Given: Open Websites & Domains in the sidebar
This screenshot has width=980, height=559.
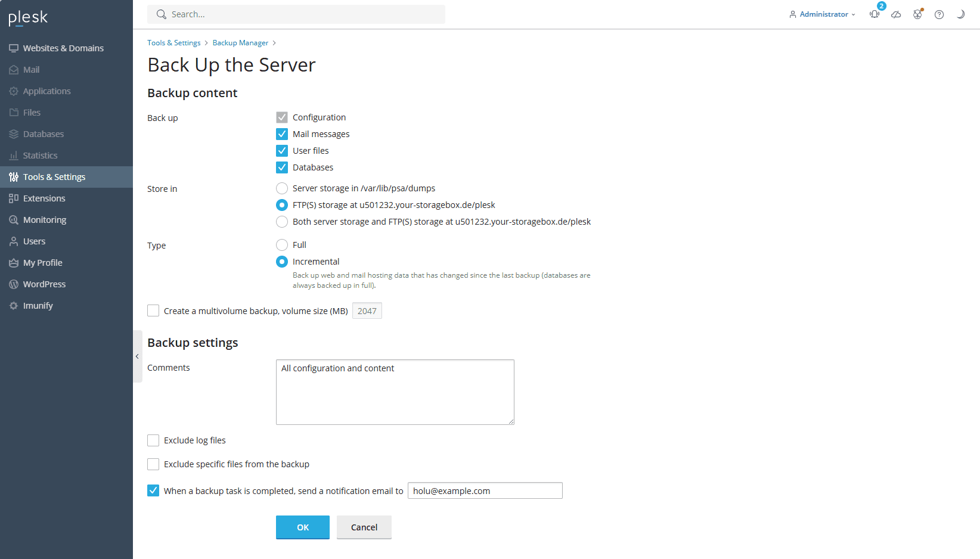Looking at the screenshot, I should click(63, 48).
